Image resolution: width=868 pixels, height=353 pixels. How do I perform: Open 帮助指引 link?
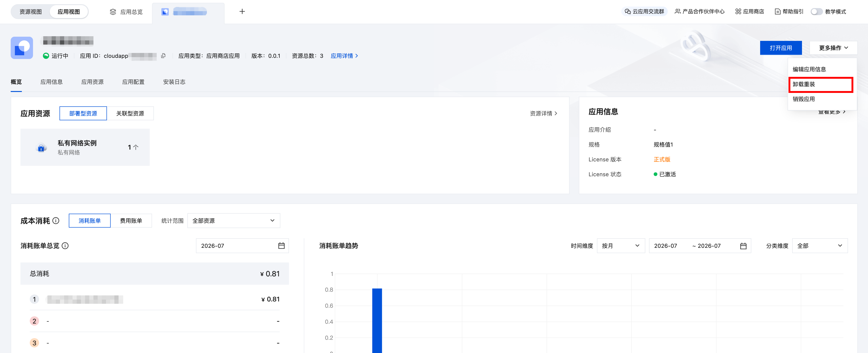(x=789, y=11)
